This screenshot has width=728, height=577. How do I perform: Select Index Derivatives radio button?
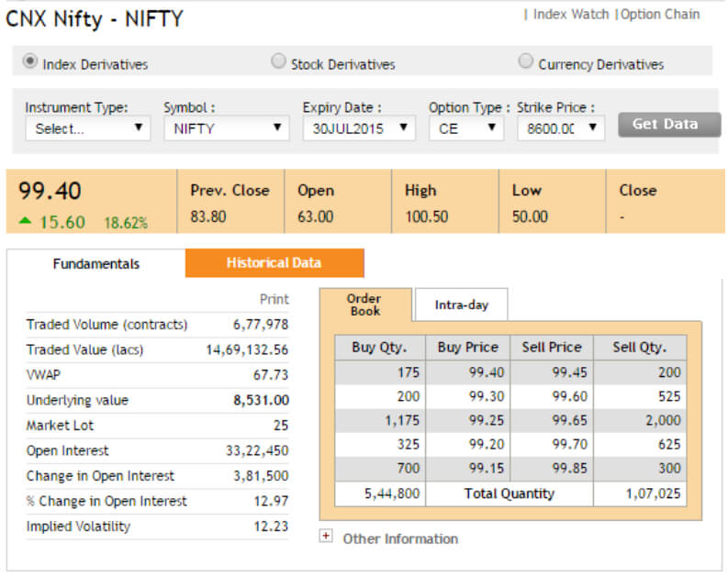coord(30,61)
